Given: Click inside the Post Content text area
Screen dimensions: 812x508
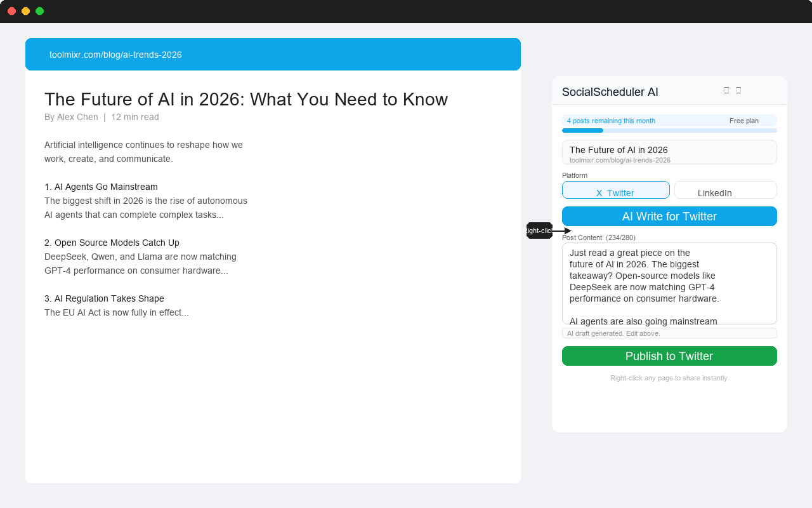Looking at the screenshot, I should [x=669, y=283].
